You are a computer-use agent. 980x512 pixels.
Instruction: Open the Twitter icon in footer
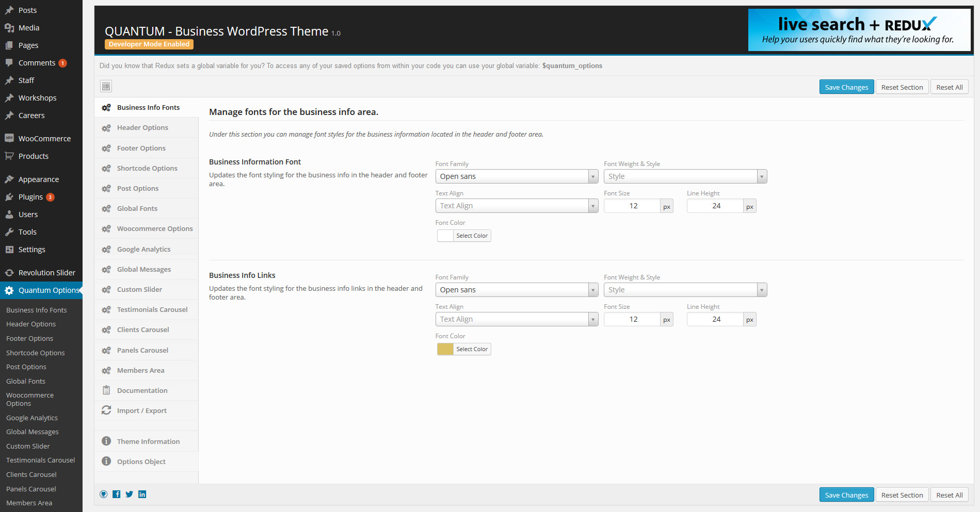130,494
